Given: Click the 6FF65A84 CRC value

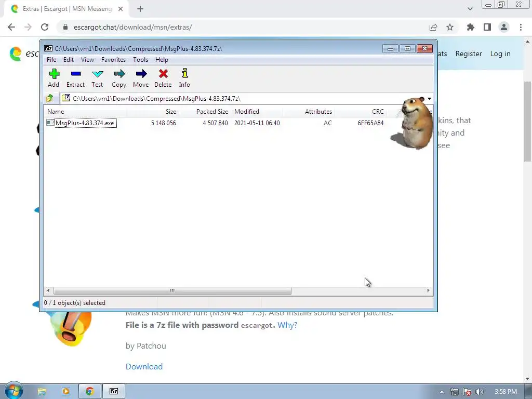Looking at the screenshot, I should [370, 123].
